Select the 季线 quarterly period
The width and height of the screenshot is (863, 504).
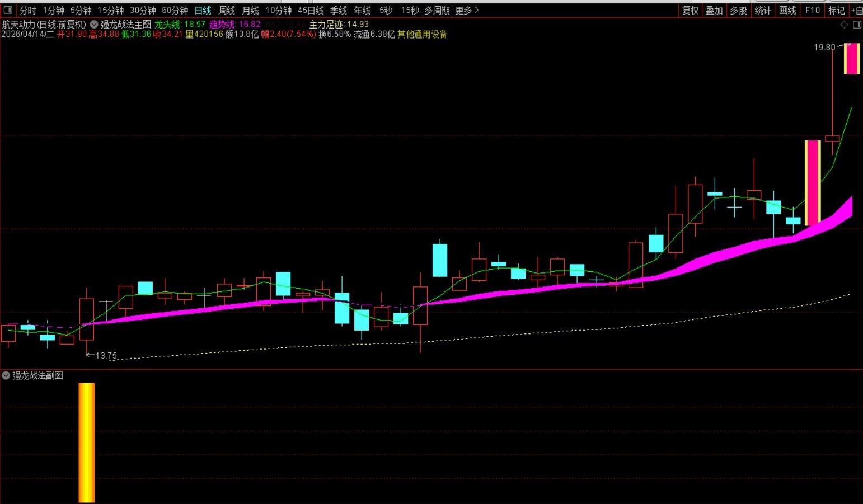[339, 10]
